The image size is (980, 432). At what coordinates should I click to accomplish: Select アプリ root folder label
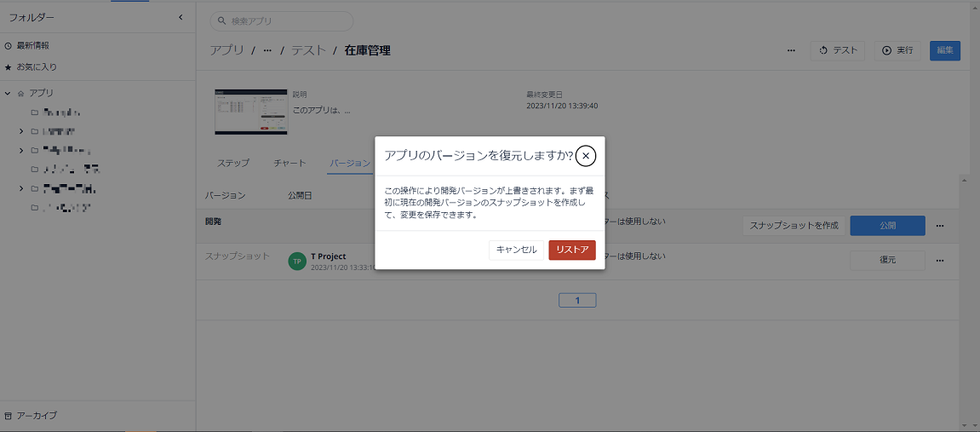pos(41,93)
